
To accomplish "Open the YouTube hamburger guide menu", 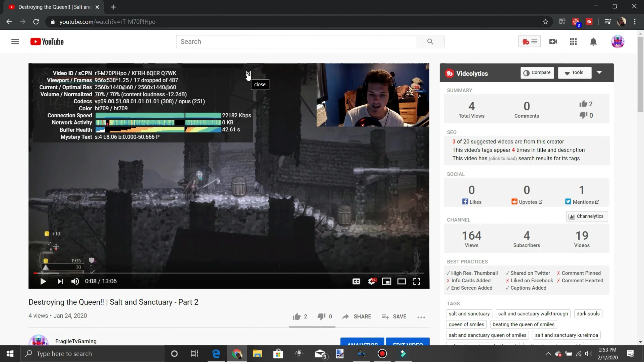I will (15, 41).
